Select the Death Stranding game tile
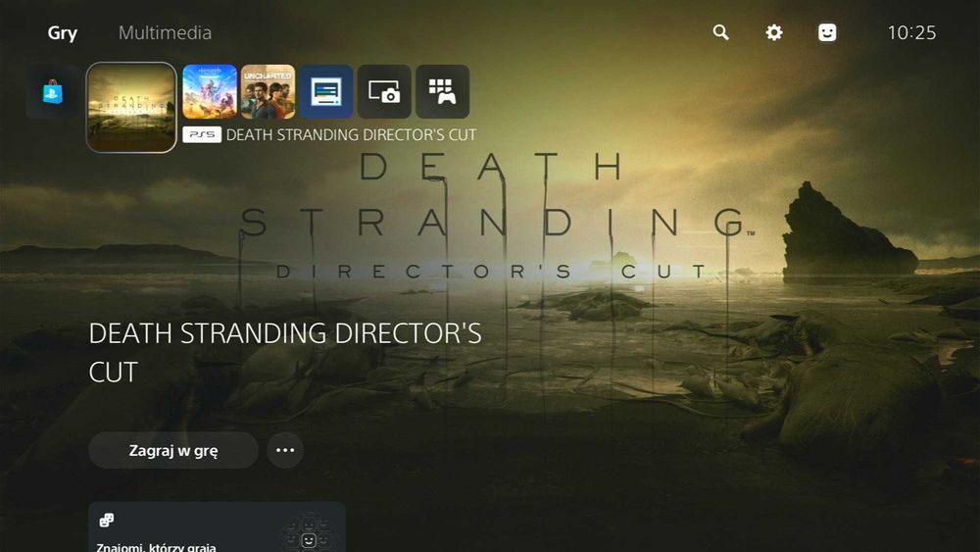 pos(131,108)
